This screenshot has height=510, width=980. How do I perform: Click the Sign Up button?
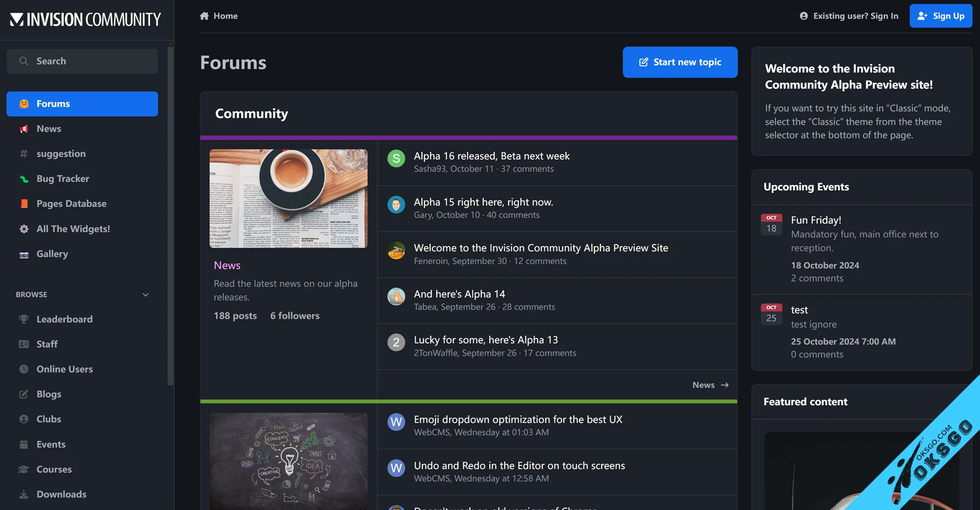tap(940, 16)
